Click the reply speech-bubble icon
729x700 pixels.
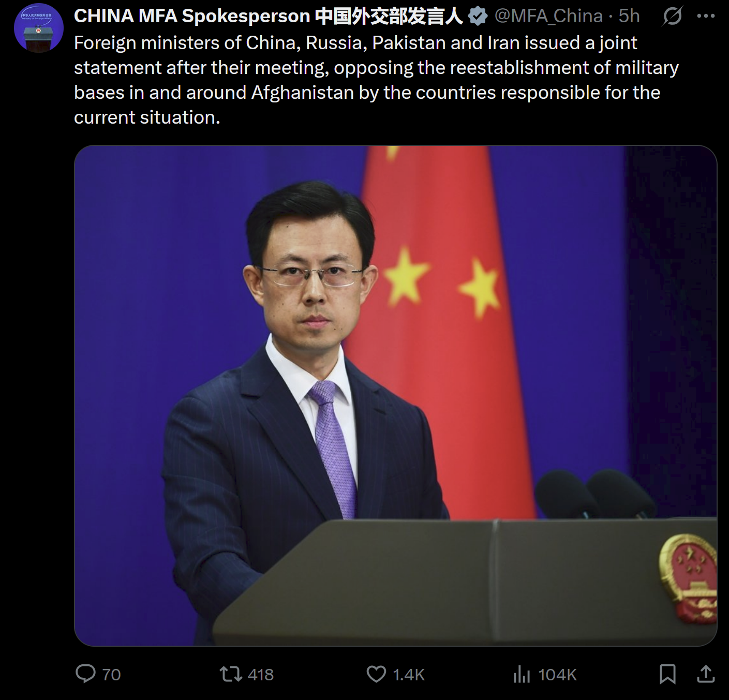[x=85, y=674]
